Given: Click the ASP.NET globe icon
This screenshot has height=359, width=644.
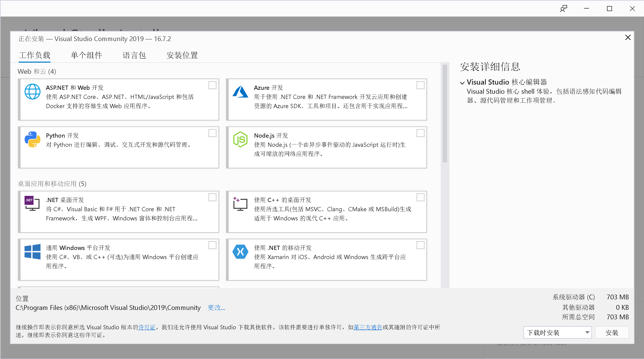Looking at the screenshot, I should coord(33,92).
